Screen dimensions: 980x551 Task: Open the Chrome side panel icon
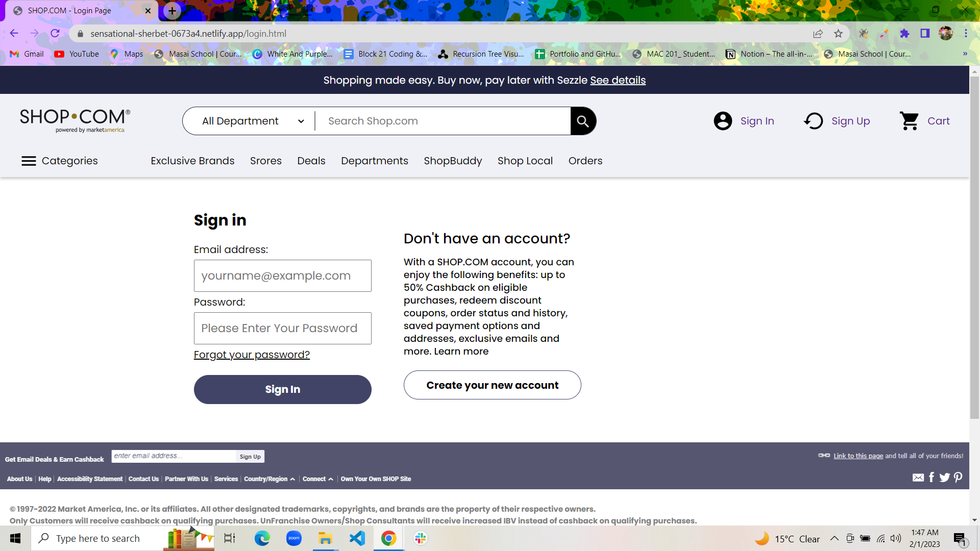925,34
